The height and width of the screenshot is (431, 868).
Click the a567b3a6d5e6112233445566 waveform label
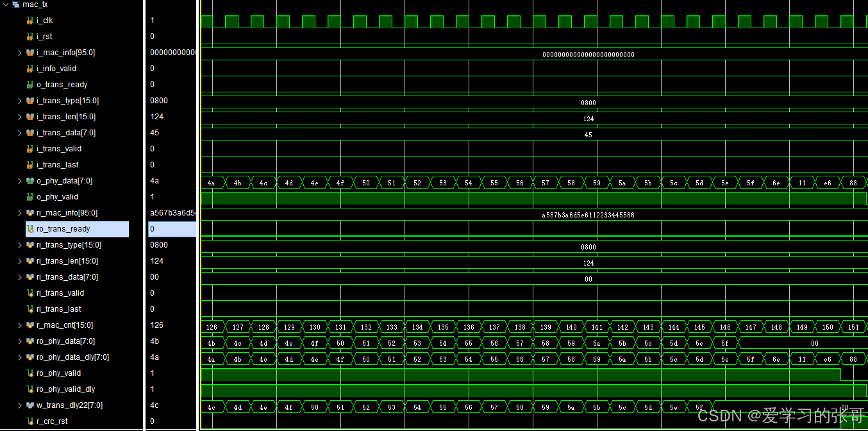pos(588,216)
